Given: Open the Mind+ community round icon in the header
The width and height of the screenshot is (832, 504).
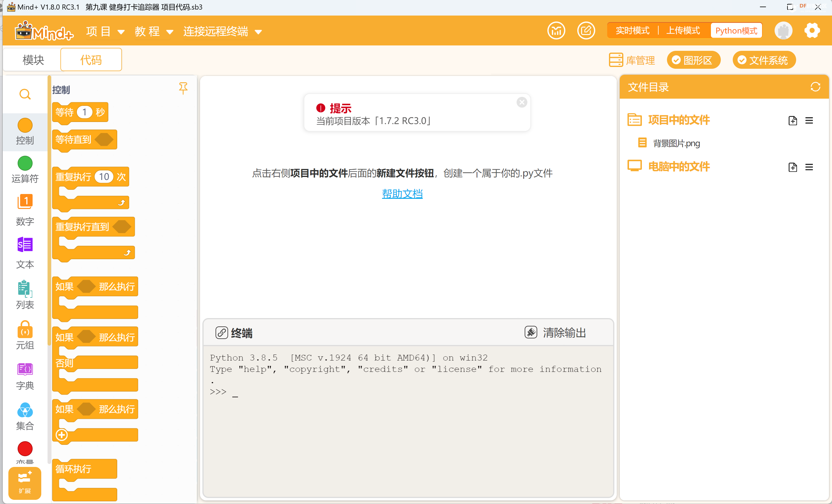Looking at the screenshot, I should point(556,31).
